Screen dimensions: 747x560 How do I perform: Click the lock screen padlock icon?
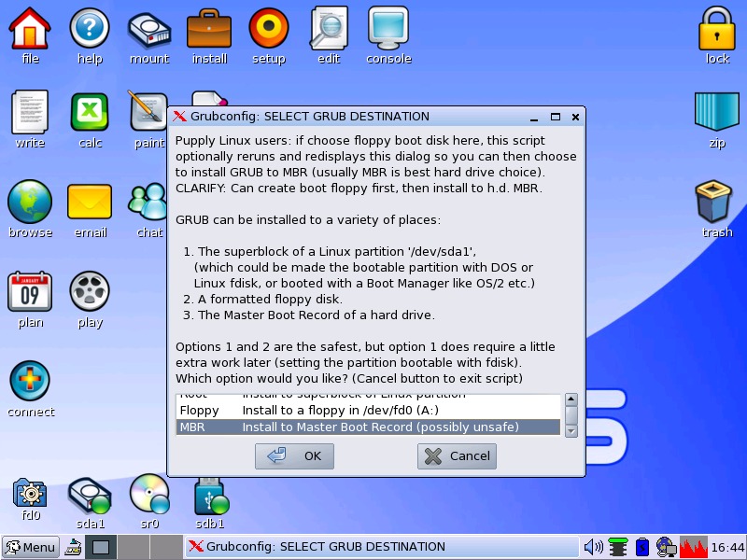click(717, 30)
